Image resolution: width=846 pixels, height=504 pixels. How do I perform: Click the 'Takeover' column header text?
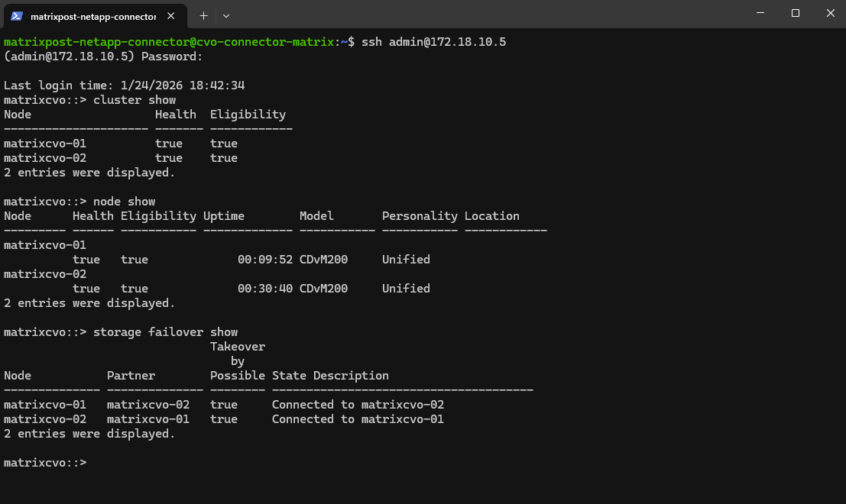coord(238,347)
